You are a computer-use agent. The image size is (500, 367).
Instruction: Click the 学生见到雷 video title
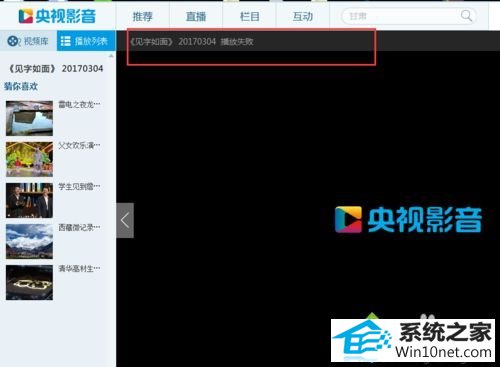(x=79, y=186)
